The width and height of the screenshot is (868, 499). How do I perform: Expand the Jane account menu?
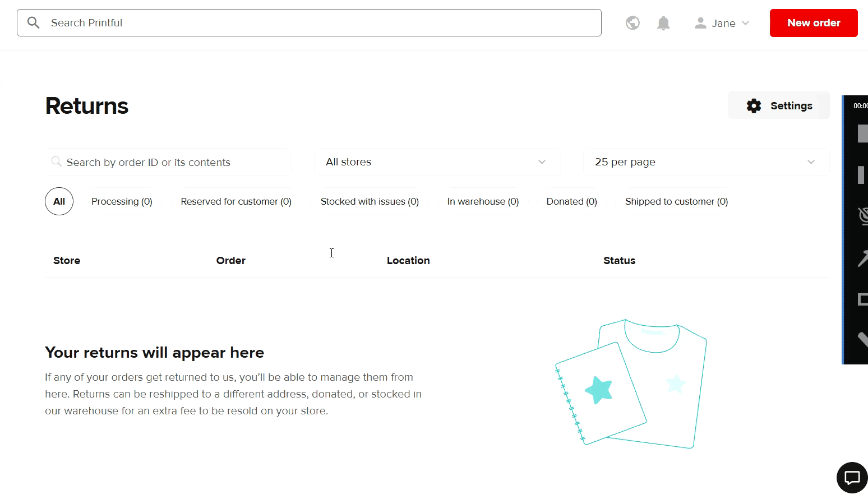[723, 23]
